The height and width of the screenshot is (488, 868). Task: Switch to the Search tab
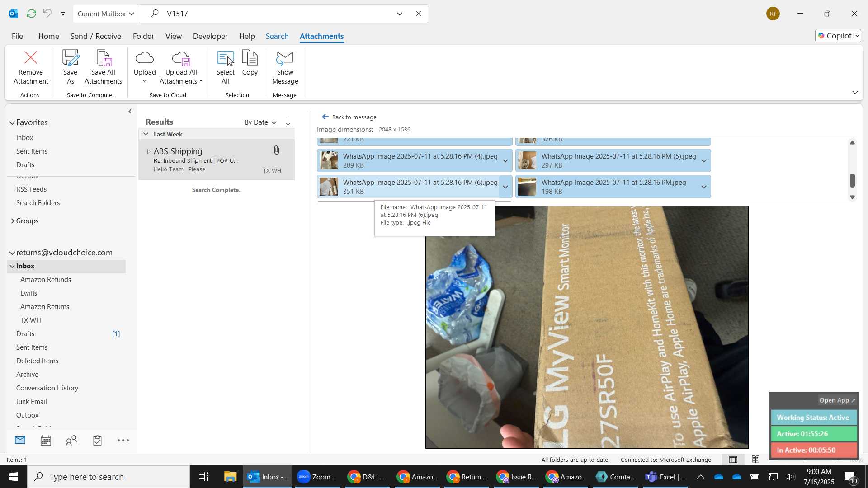tap(277, 36)
